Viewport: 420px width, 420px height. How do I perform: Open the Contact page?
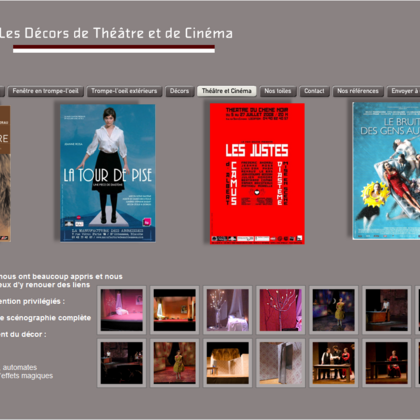click(314, 91)
